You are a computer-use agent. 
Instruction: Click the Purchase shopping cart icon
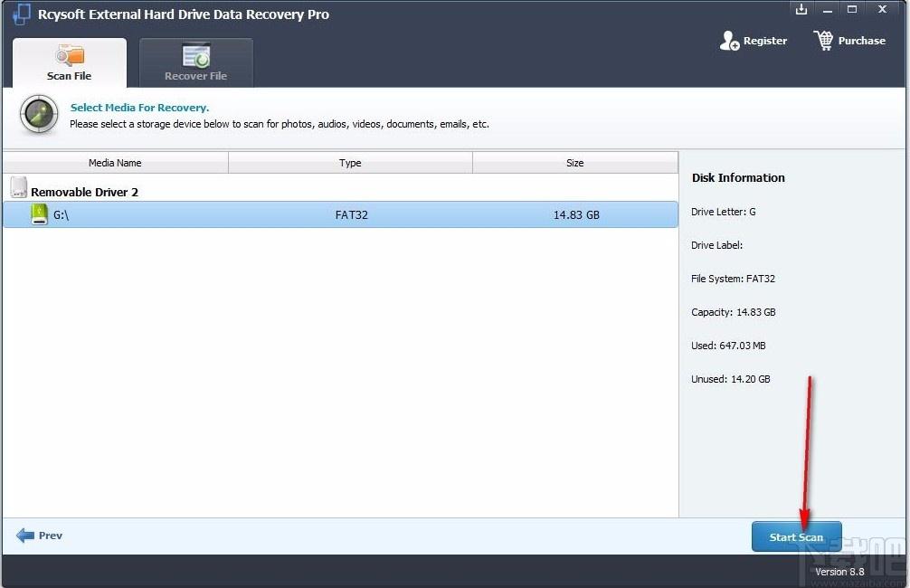[823, 41]
